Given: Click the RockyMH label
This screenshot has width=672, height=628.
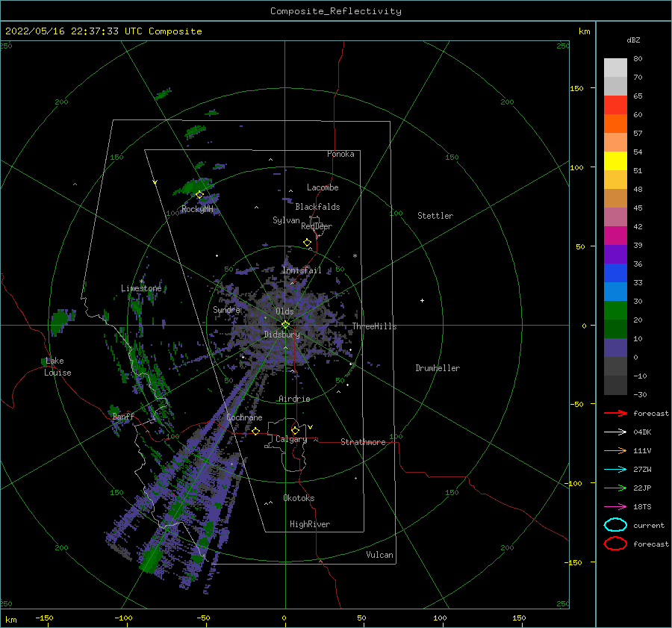Looking at the screenshot, I should [197, 209].
